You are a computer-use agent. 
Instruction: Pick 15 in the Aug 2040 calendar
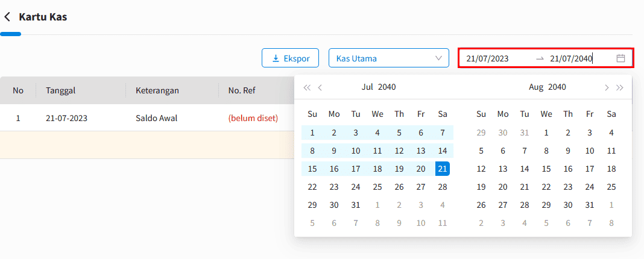pyautogui.click(x=546, y=169)
